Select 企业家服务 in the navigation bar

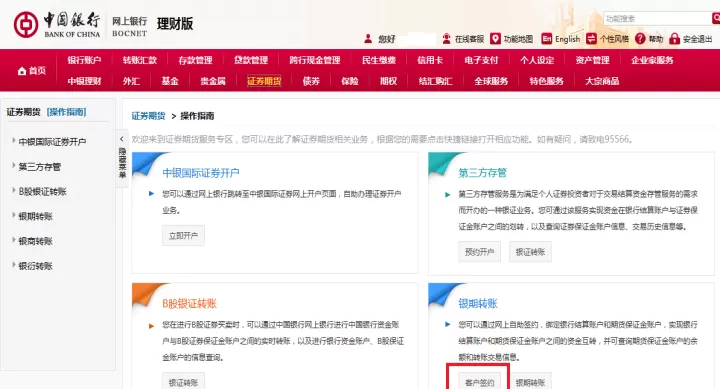(x=652, y=60)
